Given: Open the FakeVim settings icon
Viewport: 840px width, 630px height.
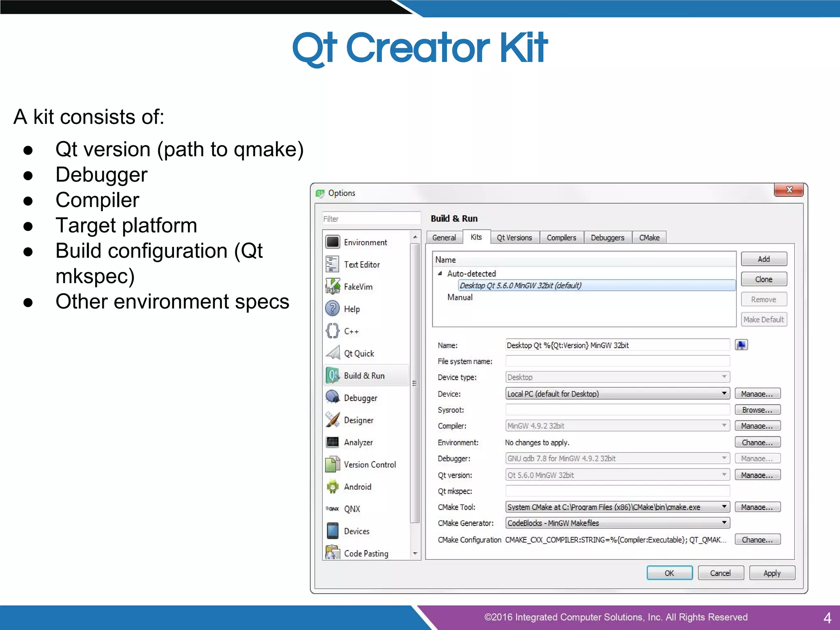Looking at the screenshot, I should click(x=333, y=286).
